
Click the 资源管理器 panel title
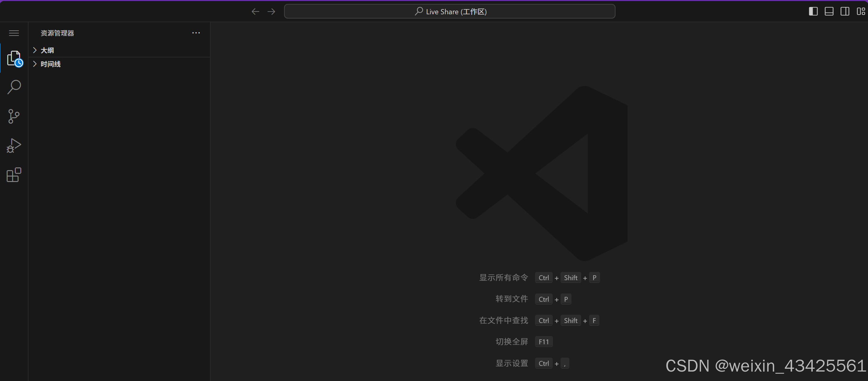click(57, 33)
